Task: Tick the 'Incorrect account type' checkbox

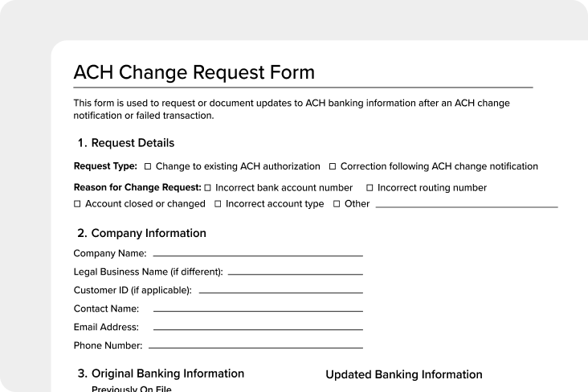Action: click(218, 204)
